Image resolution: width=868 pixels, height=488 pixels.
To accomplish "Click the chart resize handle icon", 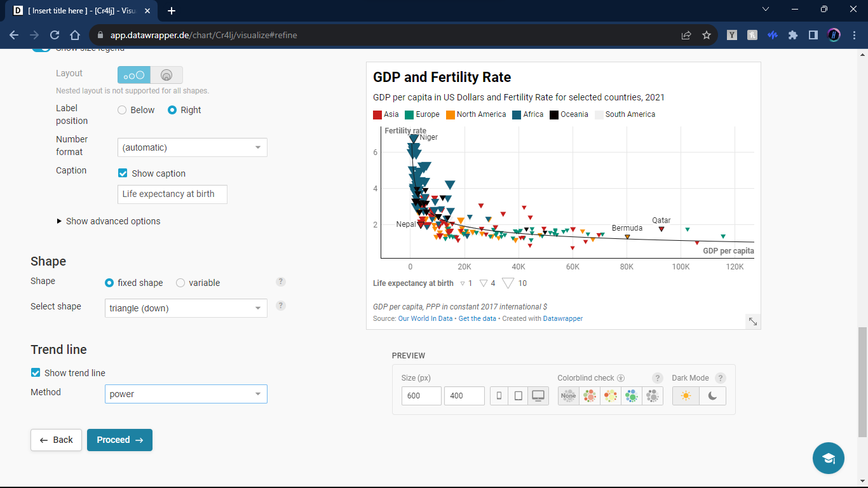I will point(752,322).
